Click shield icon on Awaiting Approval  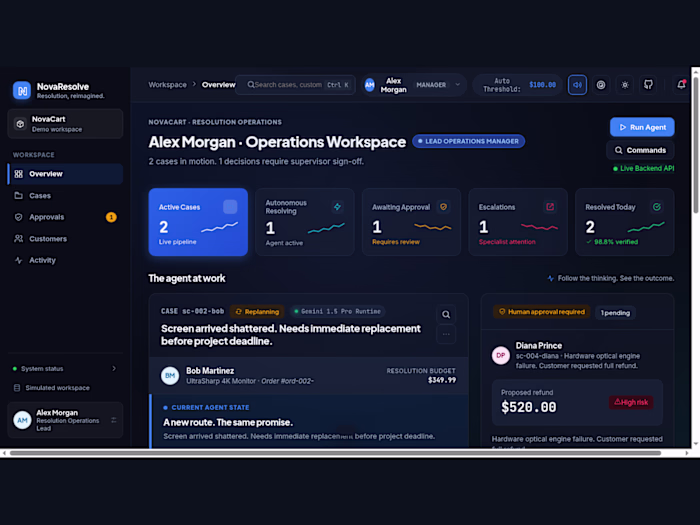click(x=443, y=207)
